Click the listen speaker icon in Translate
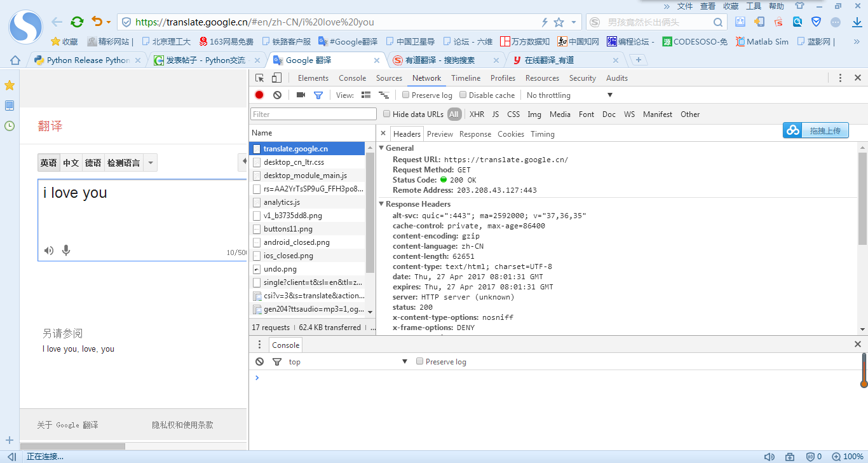Screen dimensions: 868x463 point(49,251)
